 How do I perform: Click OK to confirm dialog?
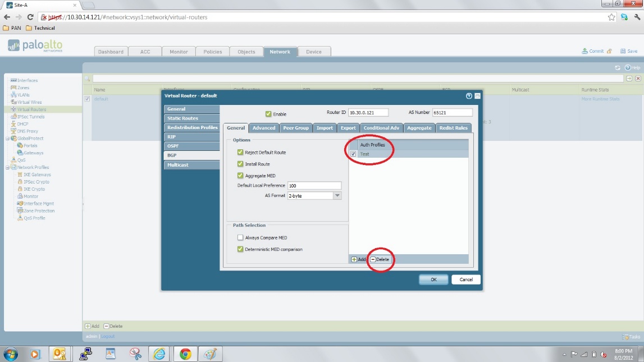433,279
